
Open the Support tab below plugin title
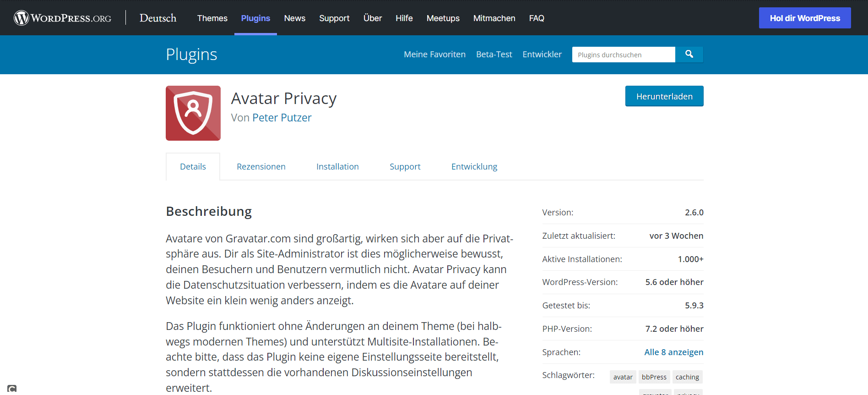click(x=405, y=166)
